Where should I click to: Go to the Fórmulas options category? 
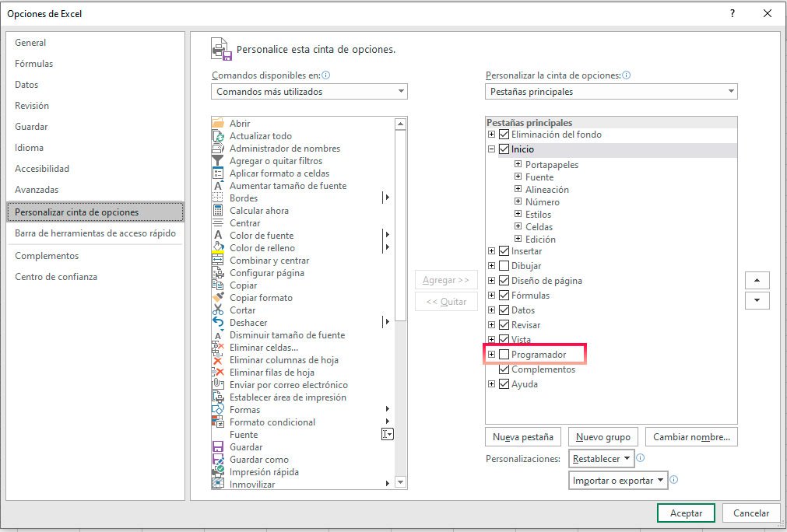point(34,64)
